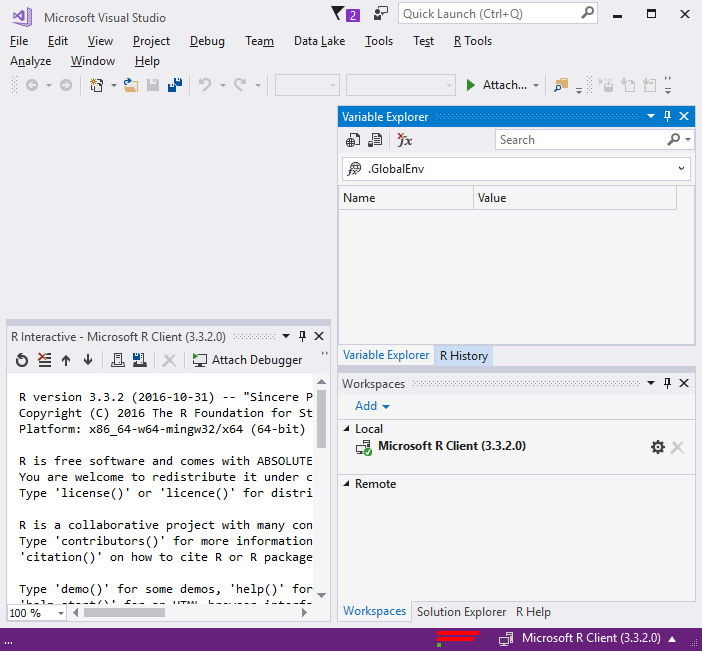
Task: Click the New Project toolbar icon
Action: tap(97, 85)
